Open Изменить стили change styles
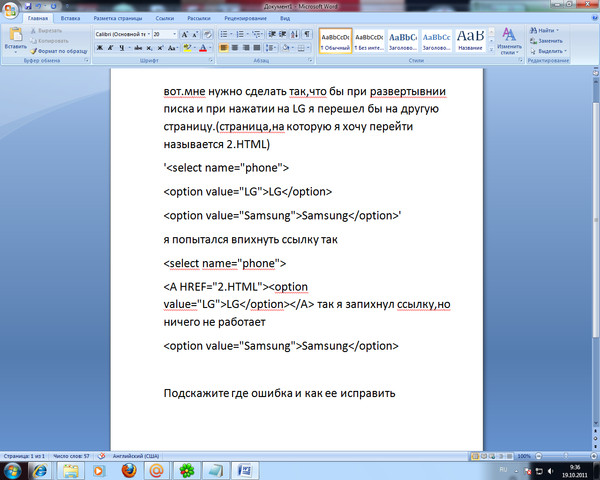 509,41
